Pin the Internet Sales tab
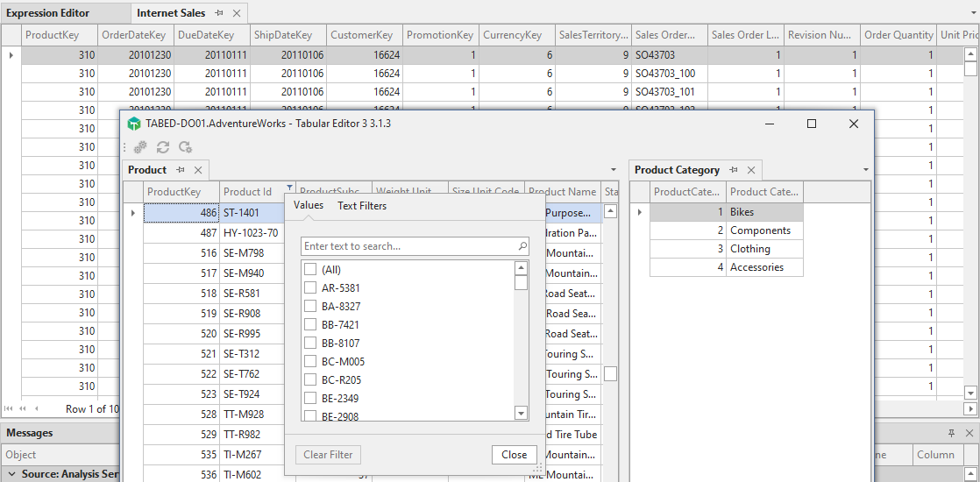Viewport: 980px width, 482px height. [x=219, y=13]
